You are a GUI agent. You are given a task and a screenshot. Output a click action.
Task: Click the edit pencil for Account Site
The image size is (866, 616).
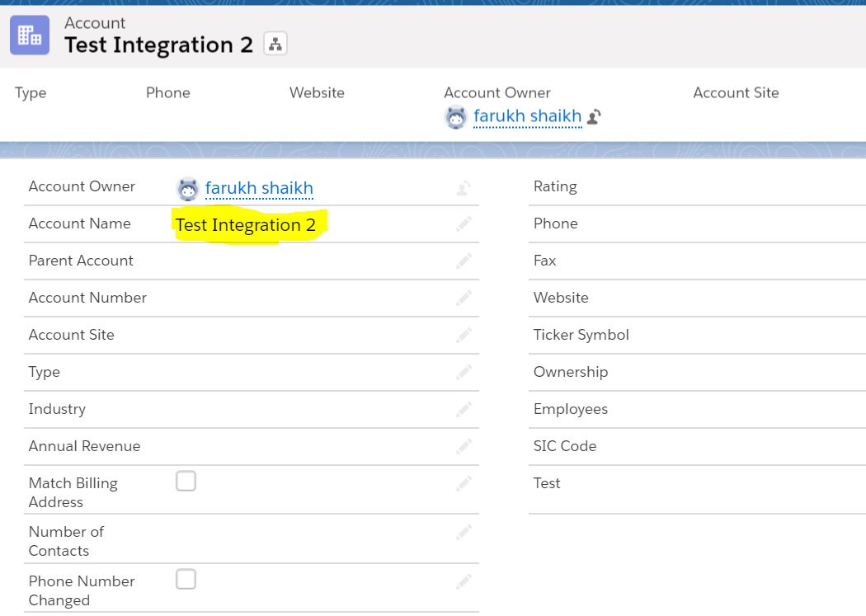tap(463, 334)
